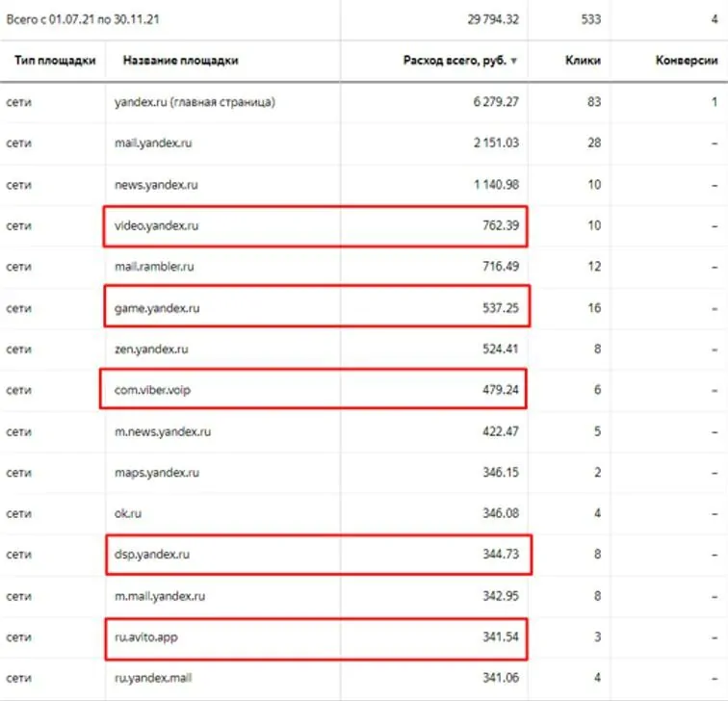This screenshot has height=701, width=728.
Task: Click the spend value 479.24
Action: 501,390
